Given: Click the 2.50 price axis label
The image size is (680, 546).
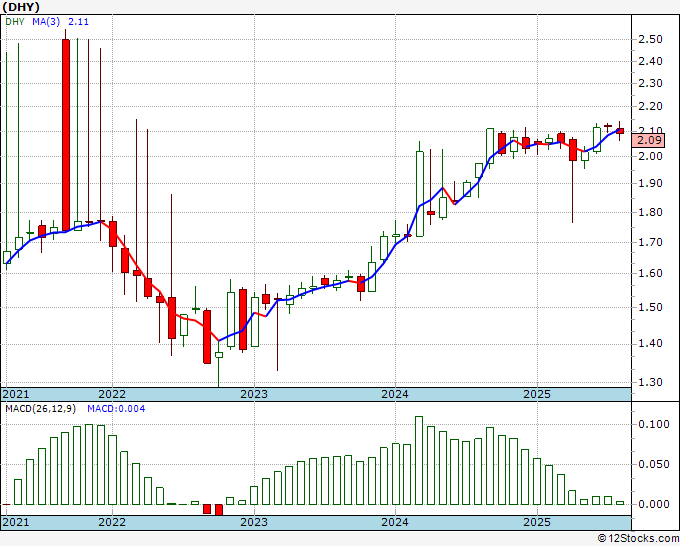Looking at the screenshot, I should pyautogui.click(x=651, y=39).
